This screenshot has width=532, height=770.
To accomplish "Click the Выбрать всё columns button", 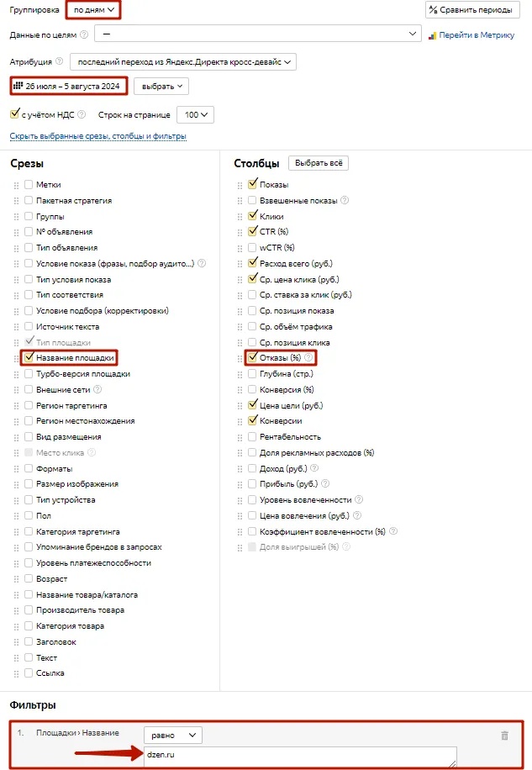I will click(x=318, y=163).
